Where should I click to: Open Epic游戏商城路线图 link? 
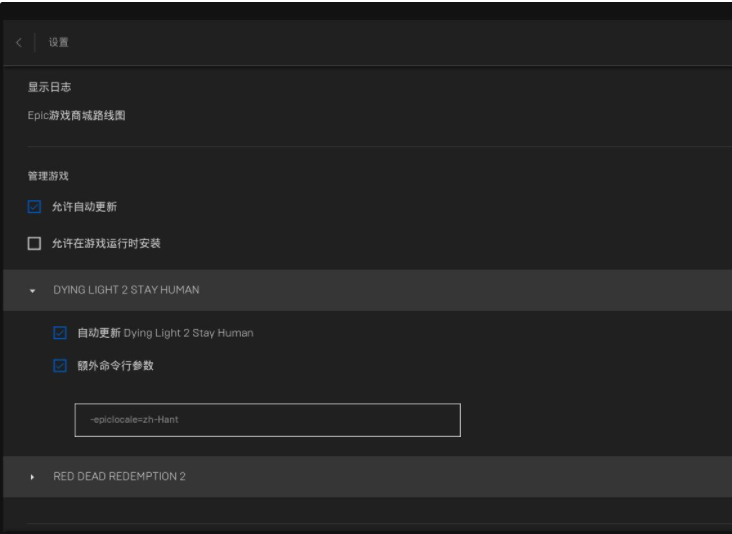tap(77, 116)
